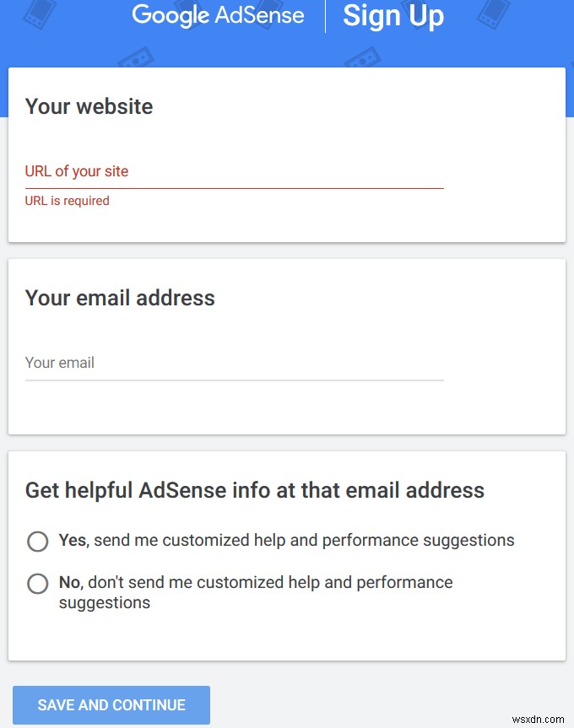Image resolution: width=574 pixels, height=728 pixels.
Task: Click the Get helpful AdSense info heading
Action: 253,490
